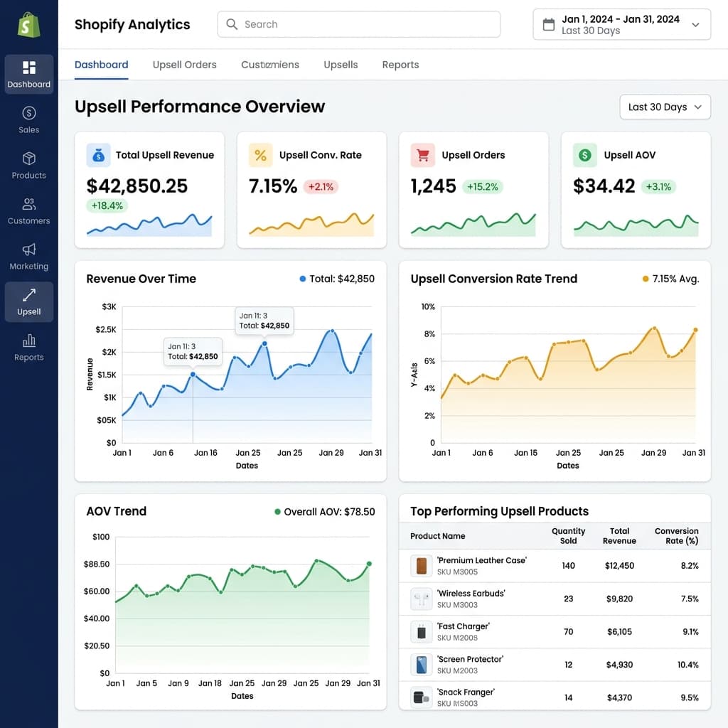Switch to the Upsell Orders tab
728x728 pixels.
point(184,65)
